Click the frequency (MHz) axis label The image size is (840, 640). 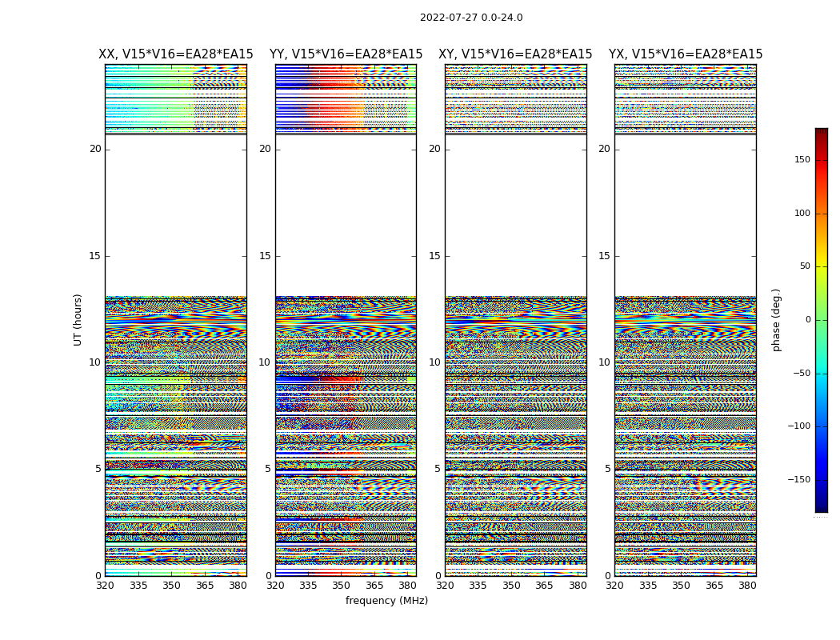point(386,600)
